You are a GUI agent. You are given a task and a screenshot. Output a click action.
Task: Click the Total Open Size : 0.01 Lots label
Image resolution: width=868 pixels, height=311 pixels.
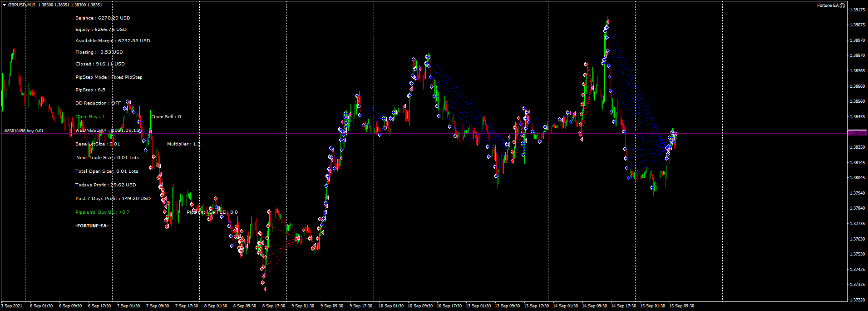pos(107,171)
